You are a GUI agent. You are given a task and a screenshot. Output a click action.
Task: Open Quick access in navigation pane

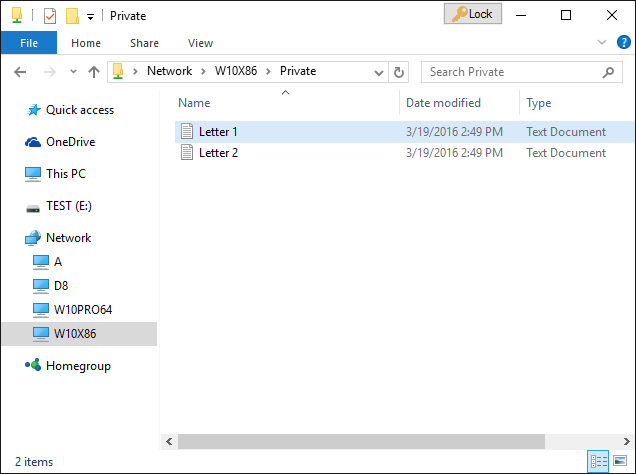pos(80,110)
